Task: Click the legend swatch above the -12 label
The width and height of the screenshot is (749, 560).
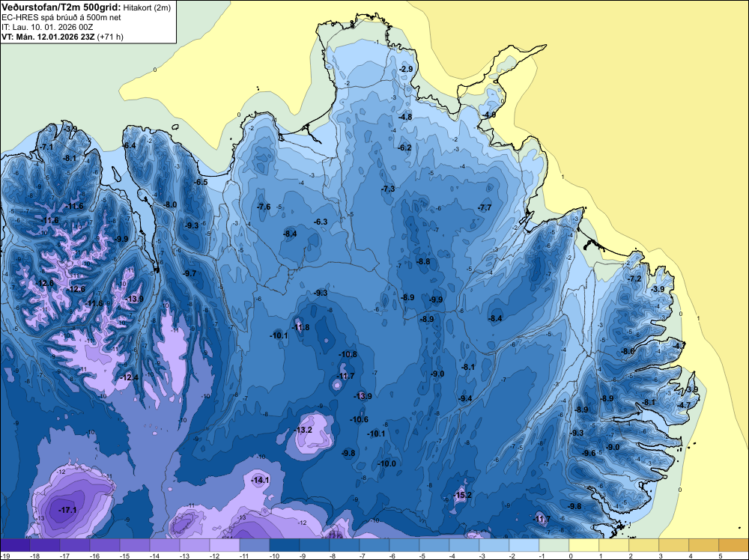Action: click(225, 545)
